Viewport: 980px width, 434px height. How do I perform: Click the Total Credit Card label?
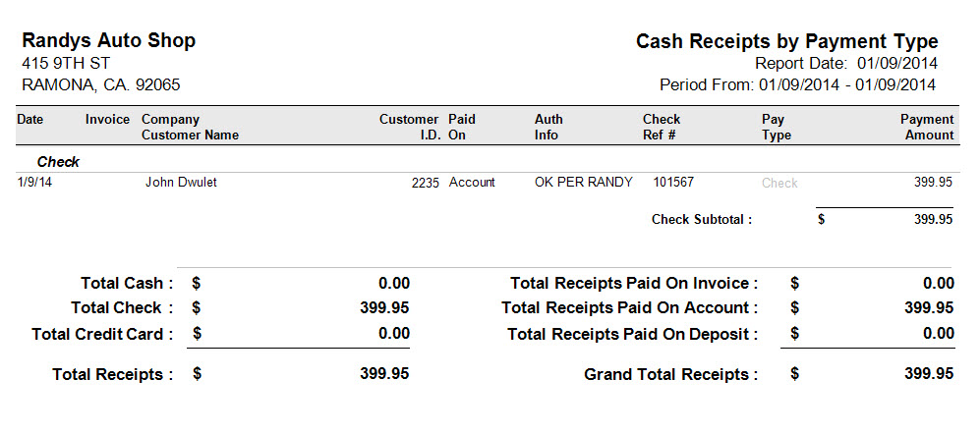coord(102,334)
